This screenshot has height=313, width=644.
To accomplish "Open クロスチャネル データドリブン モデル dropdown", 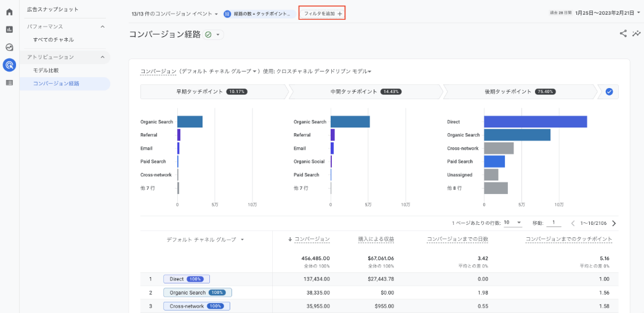I will [x=324, y=71].
